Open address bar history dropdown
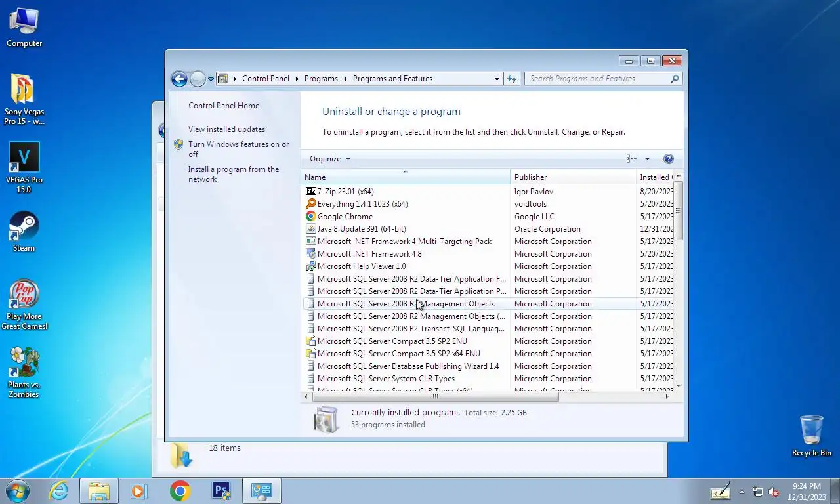 click(x=497, y=79)
